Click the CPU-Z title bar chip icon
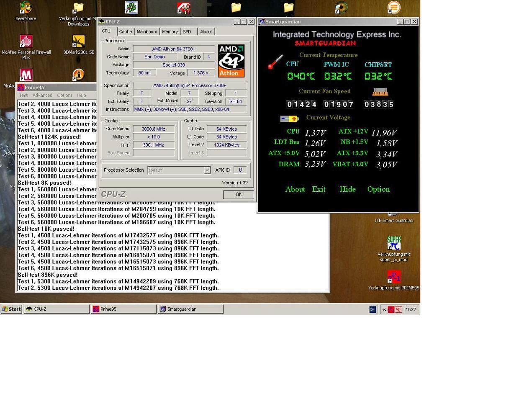The height and width of the screenshot is (399, 532). (x=102, y=22)
